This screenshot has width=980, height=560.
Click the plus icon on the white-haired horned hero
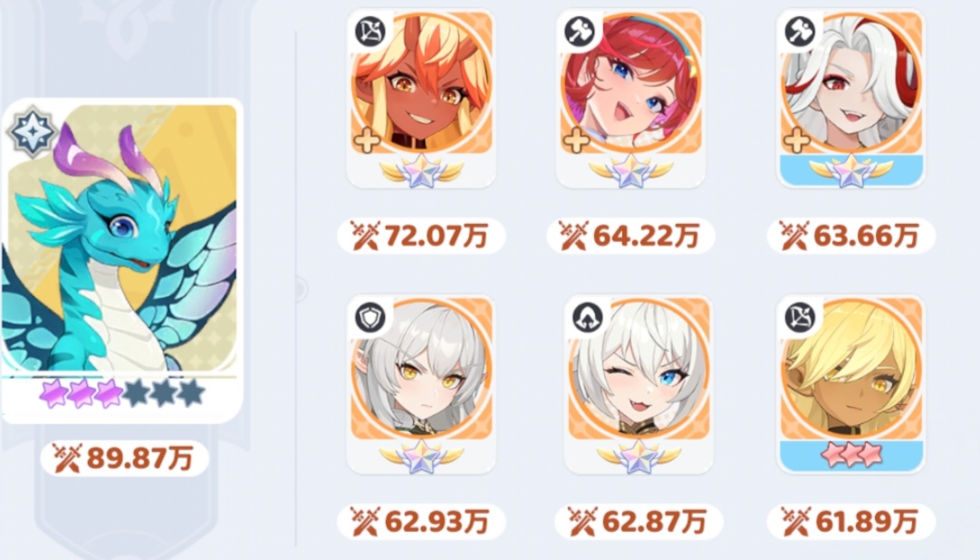coord(797,140)
